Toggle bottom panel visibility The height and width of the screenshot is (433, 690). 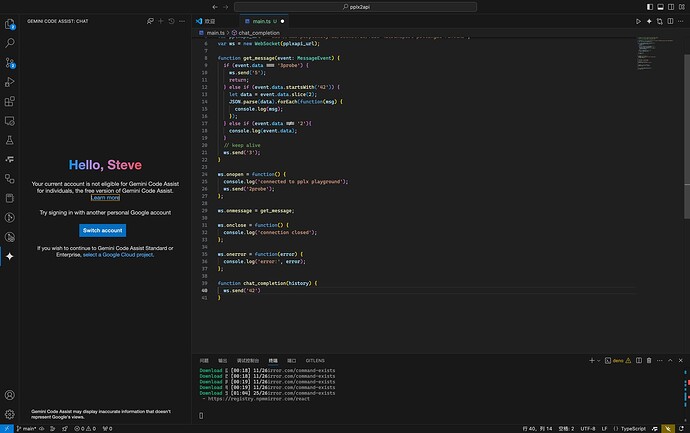click(x=660, y=7)
